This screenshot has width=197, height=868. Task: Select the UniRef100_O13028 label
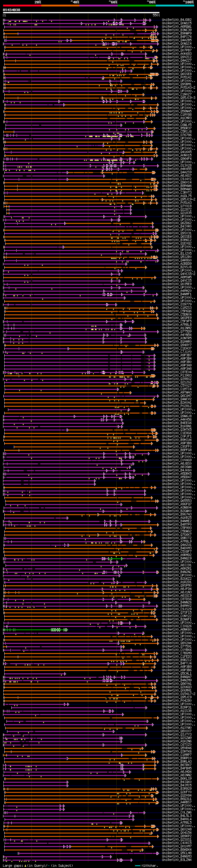coord(177,165)
